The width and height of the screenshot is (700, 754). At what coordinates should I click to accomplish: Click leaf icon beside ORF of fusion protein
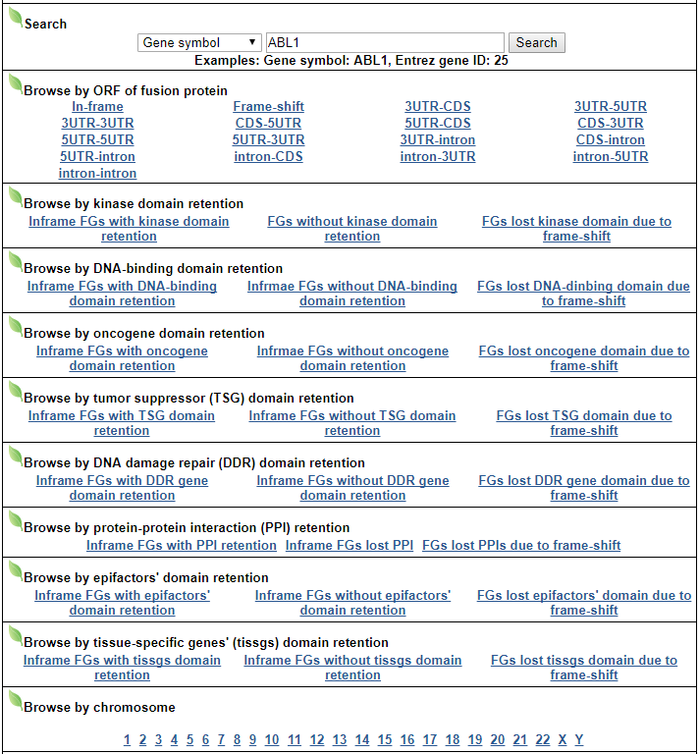pyautogui.click(x=15, y=83)
